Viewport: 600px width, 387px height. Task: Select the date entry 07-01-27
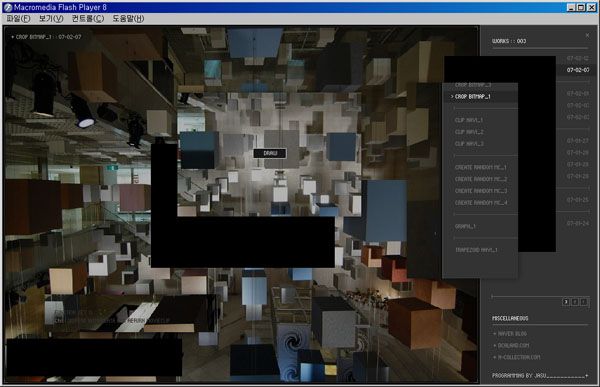tap(578, 140)
